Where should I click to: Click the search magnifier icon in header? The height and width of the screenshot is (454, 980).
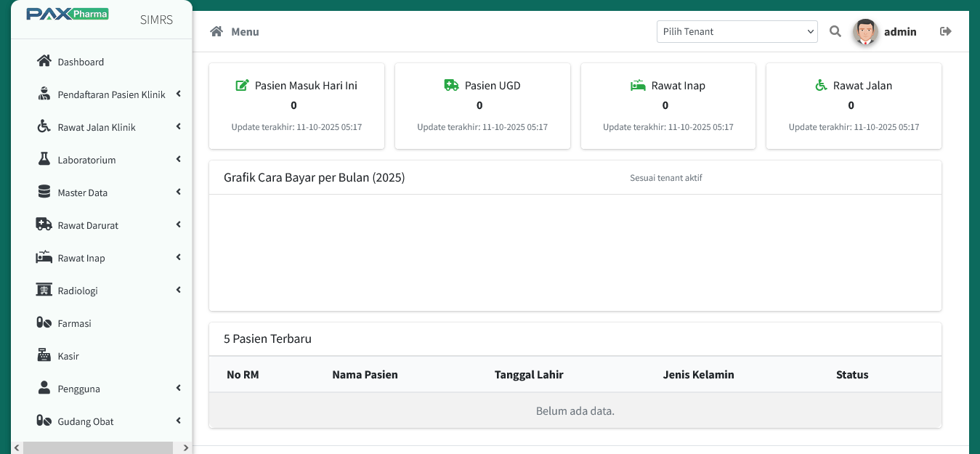tap(835, 31)
